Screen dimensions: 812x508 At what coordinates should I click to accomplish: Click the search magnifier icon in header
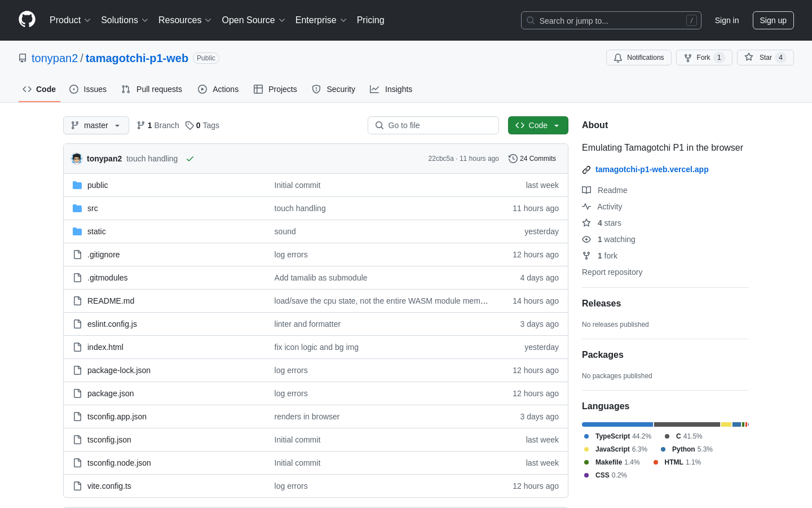531,20
